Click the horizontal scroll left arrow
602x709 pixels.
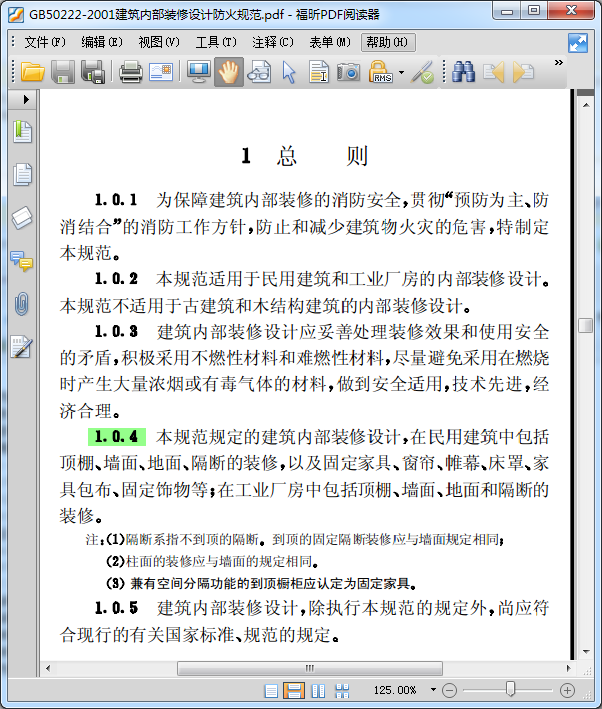tap(48, 668)
